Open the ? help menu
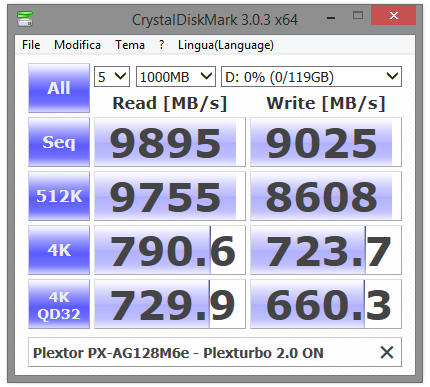 [x=162, y=45]
